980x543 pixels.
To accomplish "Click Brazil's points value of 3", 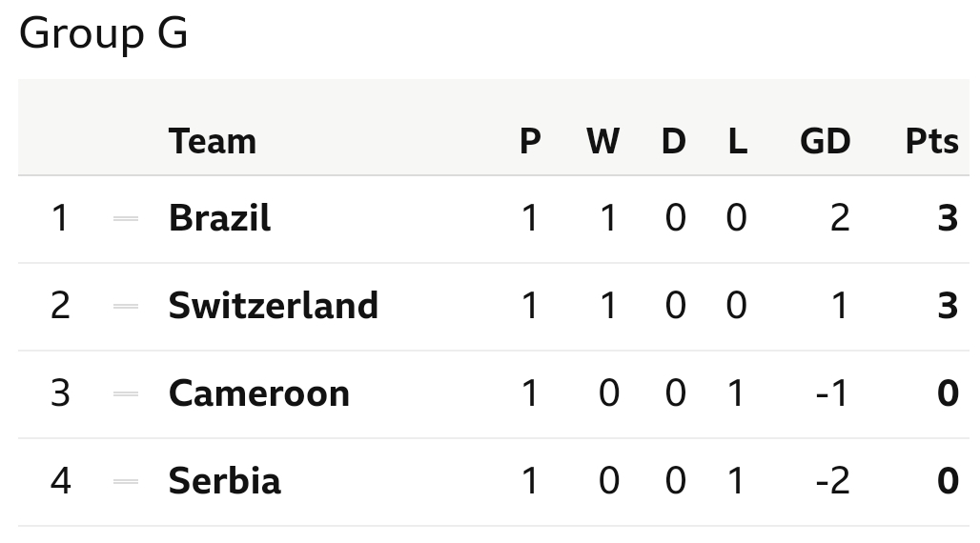I will pos(947,218).
